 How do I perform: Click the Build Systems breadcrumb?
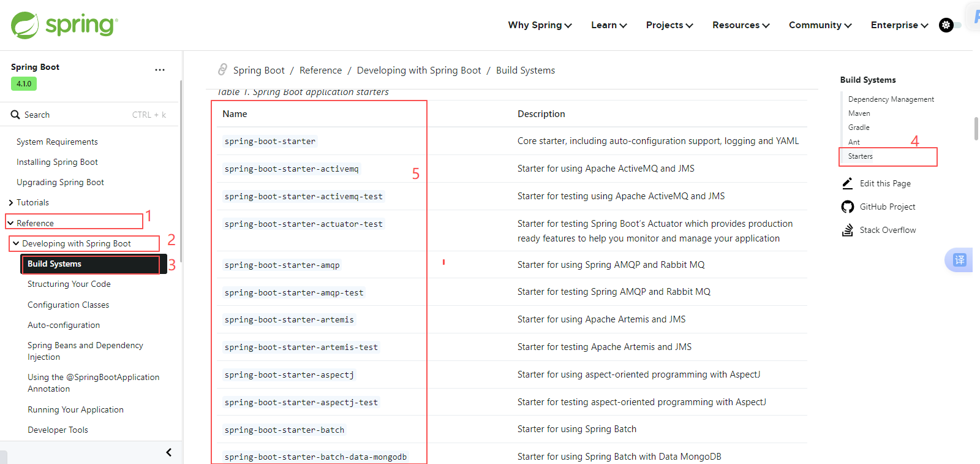[x=526, y=70]
